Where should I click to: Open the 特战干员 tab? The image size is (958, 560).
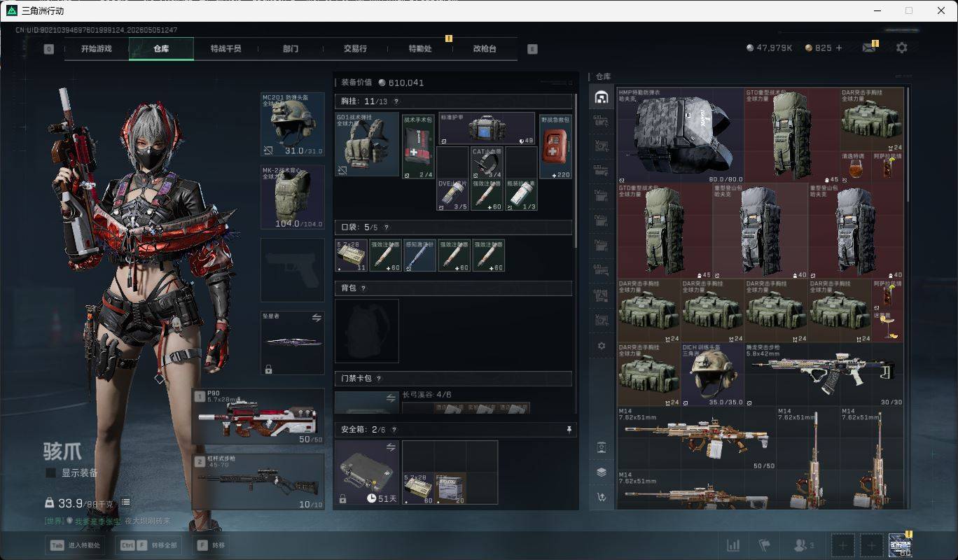225,49
